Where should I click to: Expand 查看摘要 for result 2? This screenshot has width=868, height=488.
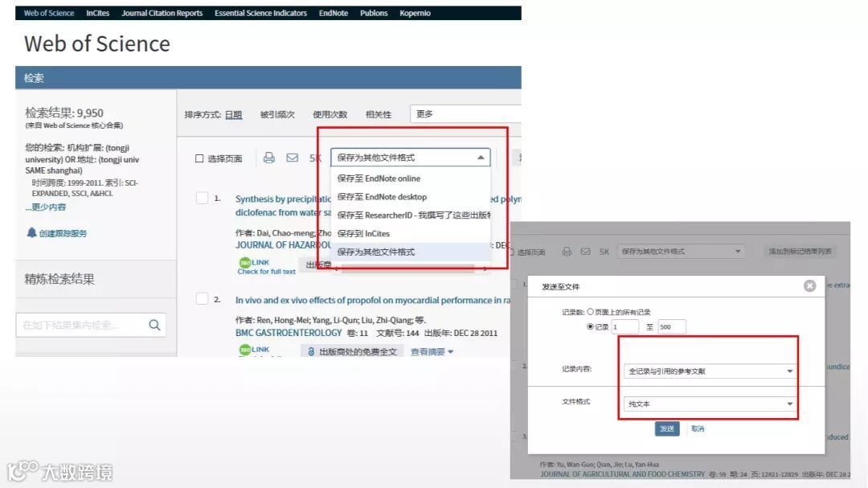coord(432,352)
